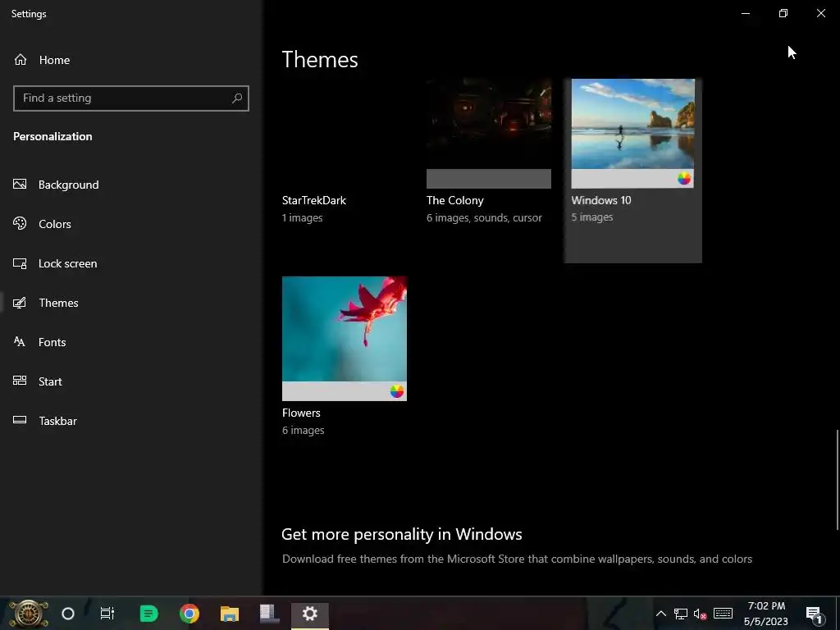
Task: Open network status tray icon
Action: [680, 614]
